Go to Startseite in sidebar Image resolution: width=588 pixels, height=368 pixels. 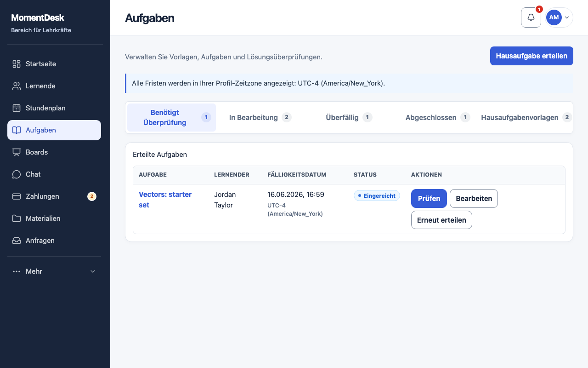[54, 64]
